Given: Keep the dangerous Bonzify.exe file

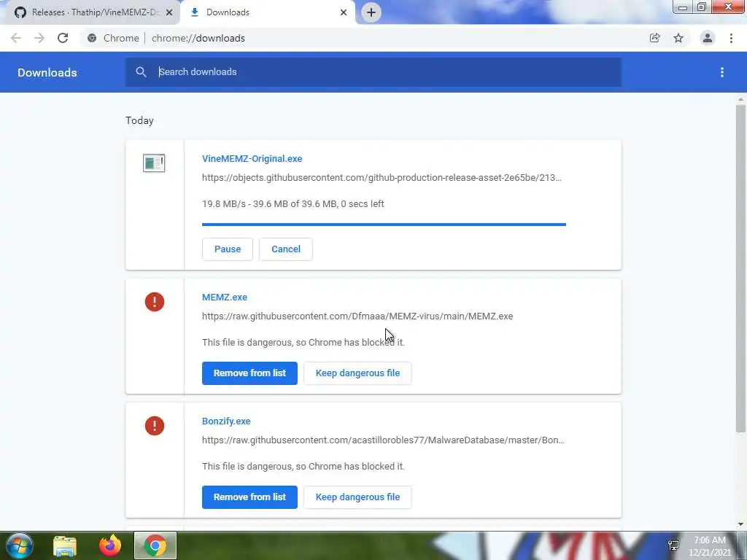Looking at the screenshot, I should point(357,497).
